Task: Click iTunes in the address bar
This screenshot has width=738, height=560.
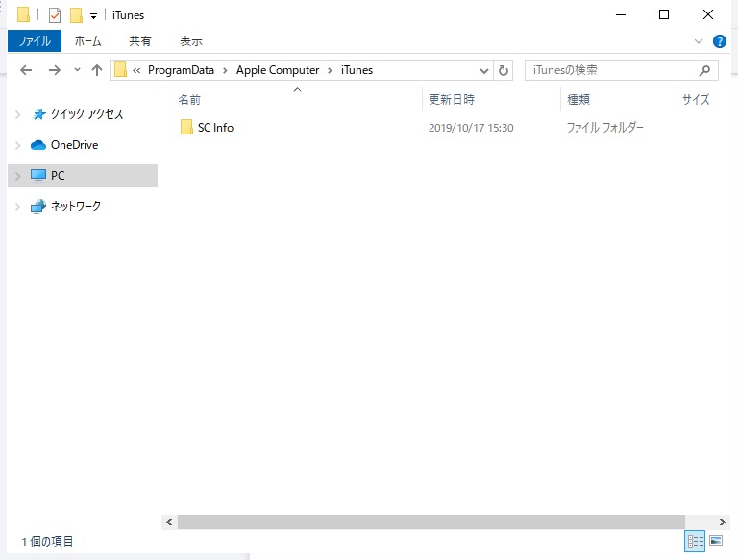Action: [x=357, y=70]
